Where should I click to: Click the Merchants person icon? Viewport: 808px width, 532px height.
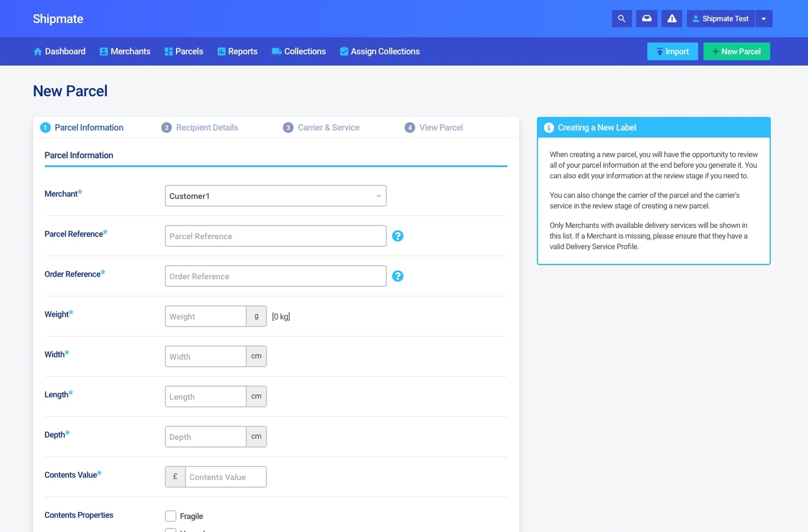pyautogui.click(x=104, y=51)
